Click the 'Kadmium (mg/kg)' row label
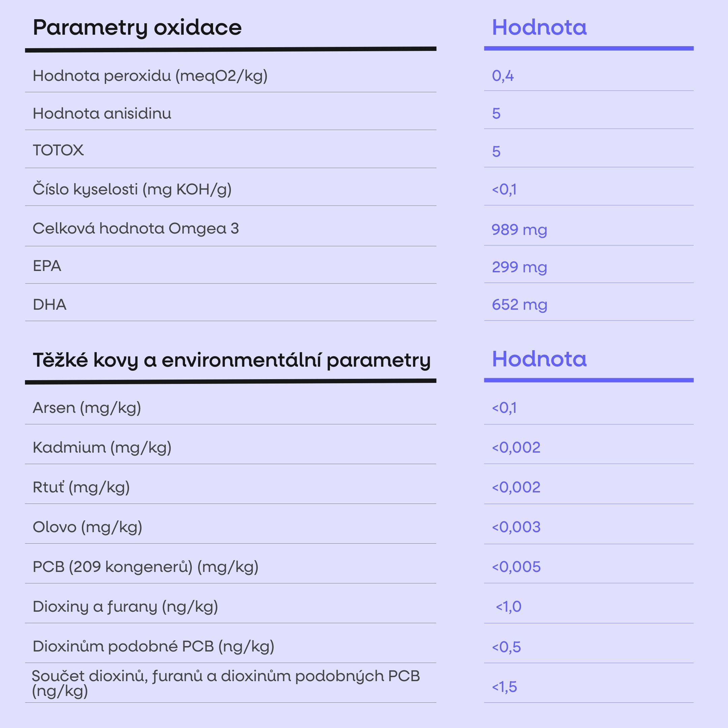Viewport: 728px width, 728px height. tap(102, 448)
